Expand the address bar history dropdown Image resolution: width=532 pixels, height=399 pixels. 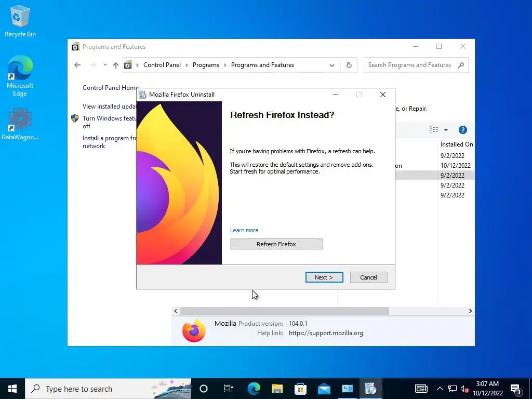tap(332, 65)
